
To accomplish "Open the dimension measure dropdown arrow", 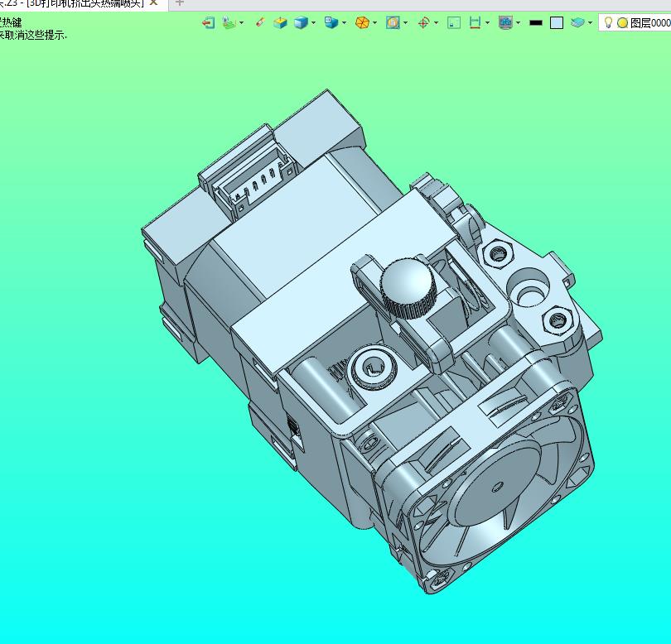I will [x=487, y=22].
